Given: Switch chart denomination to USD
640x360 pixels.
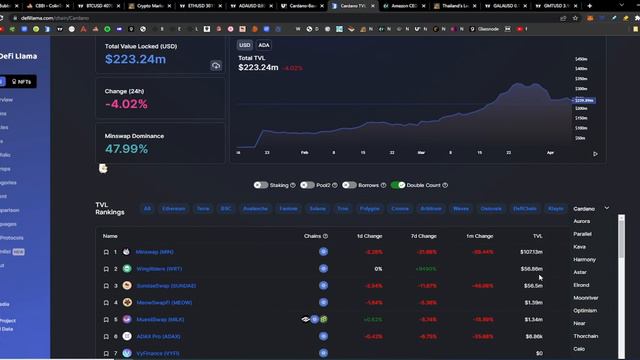Looking at the screenshot, I should pos(245,45).
